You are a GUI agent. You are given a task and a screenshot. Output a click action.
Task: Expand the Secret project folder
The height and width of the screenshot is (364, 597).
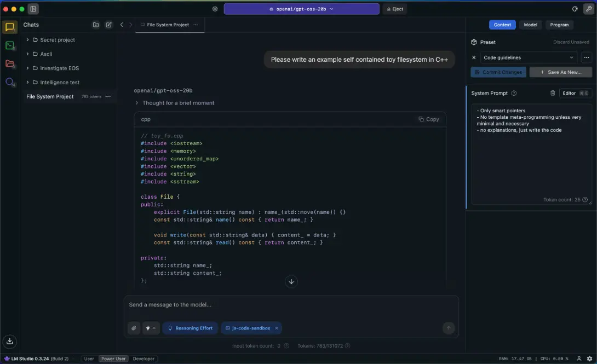(x=57, y=40)
